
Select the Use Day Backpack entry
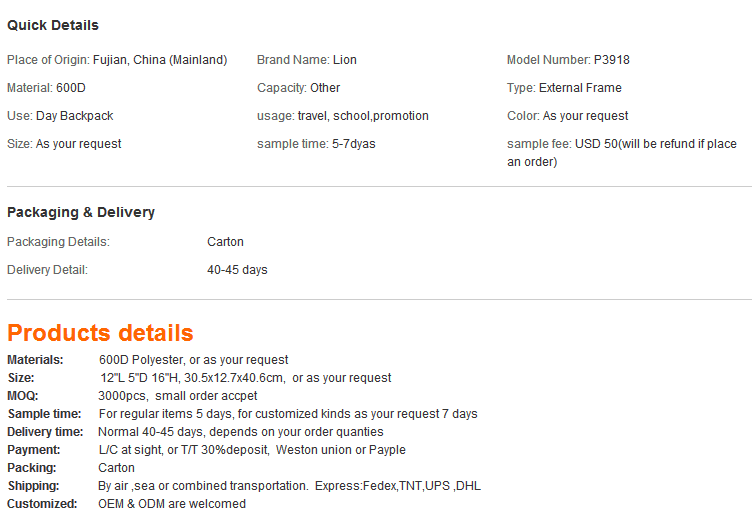click(x=60, y=116)
